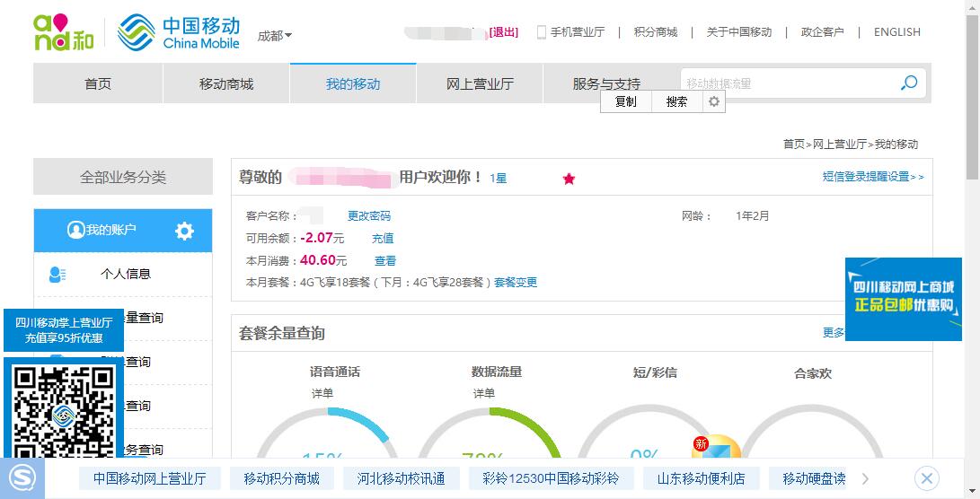Click the 套餐余量查询 heading
This screenshot has width=980, height=499.
(x=282, y=334)
